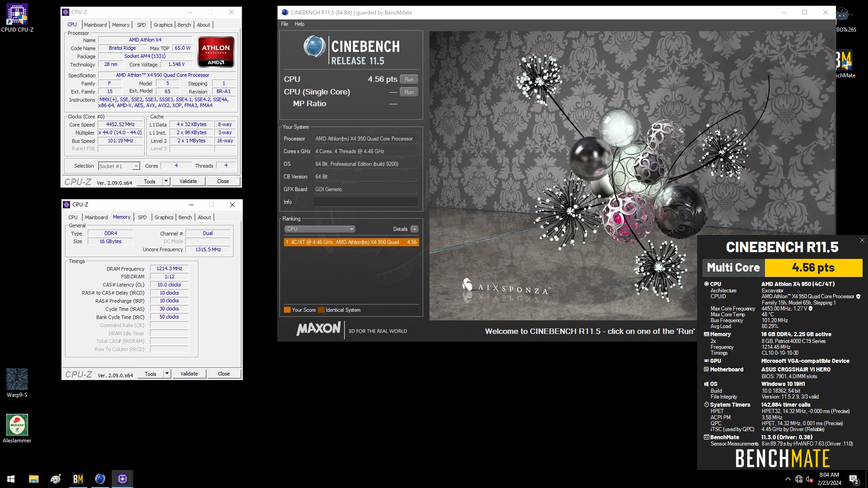868x488 pixels.
Task: Click Tools button in the CPU window
Action: (150, 181)
